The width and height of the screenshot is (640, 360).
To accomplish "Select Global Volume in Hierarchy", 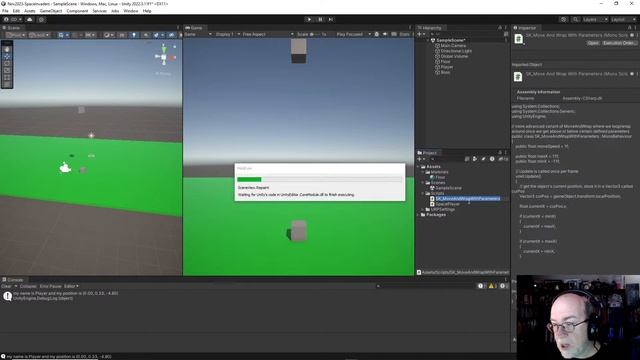I will (454, 56).
